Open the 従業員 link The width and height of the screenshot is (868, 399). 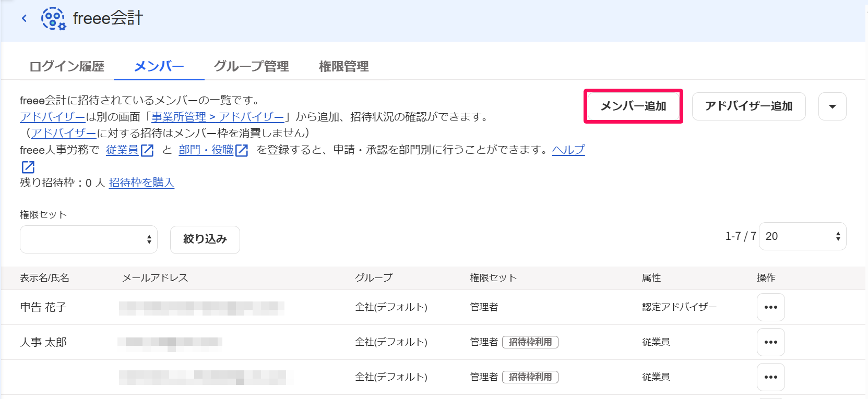point(122,150)
